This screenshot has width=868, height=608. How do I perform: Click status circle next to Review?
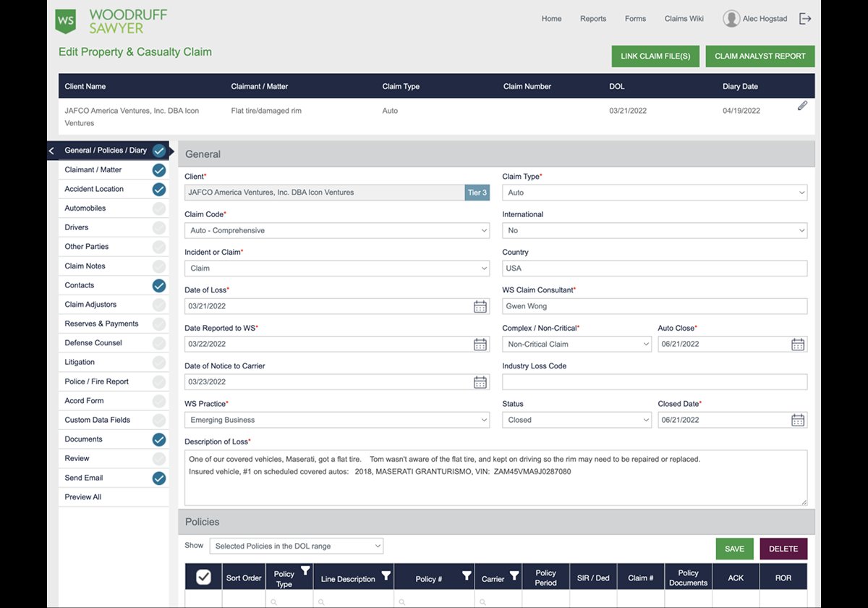coord(159,458)
